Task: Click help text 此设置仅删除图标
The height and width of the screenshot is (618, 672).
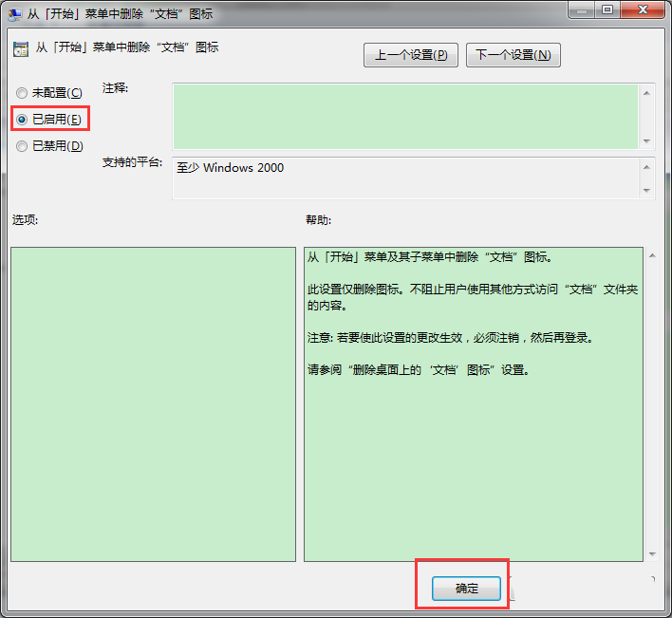Action: click(x=473, y=297)
